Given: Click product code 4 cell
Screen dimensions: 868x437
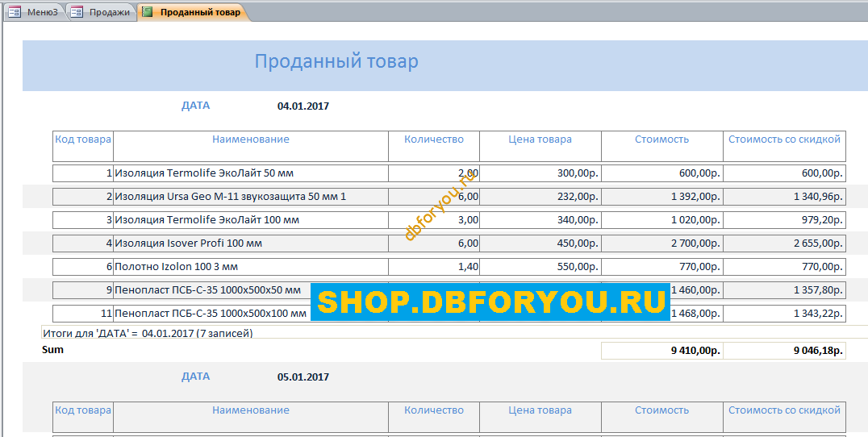Looking at the screenshot, I should (83, 243).
